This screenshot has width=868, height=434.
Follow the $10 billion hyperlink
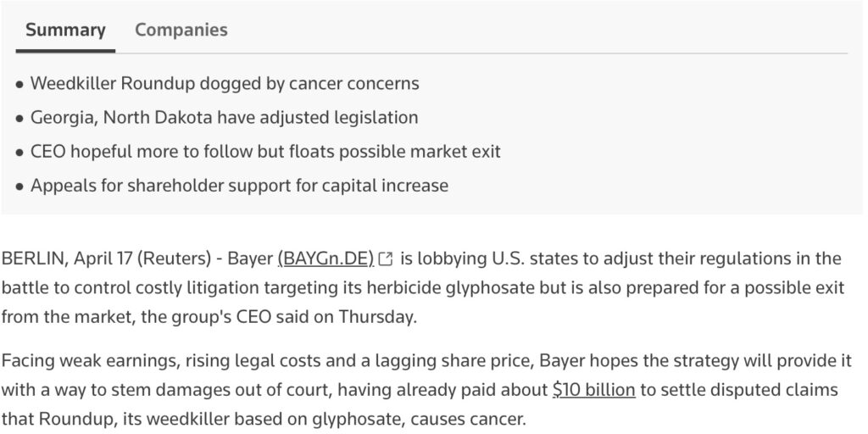tap(593, 390)
